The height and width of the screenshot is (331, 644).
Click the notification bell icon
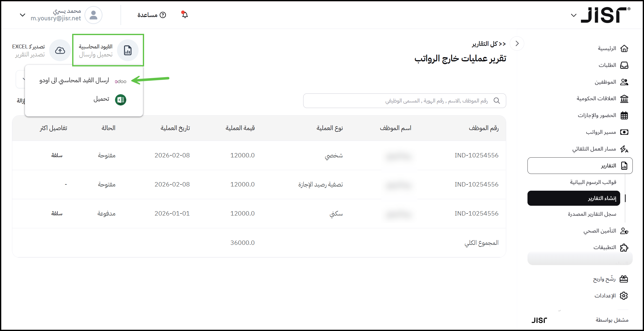coord(185,15)
